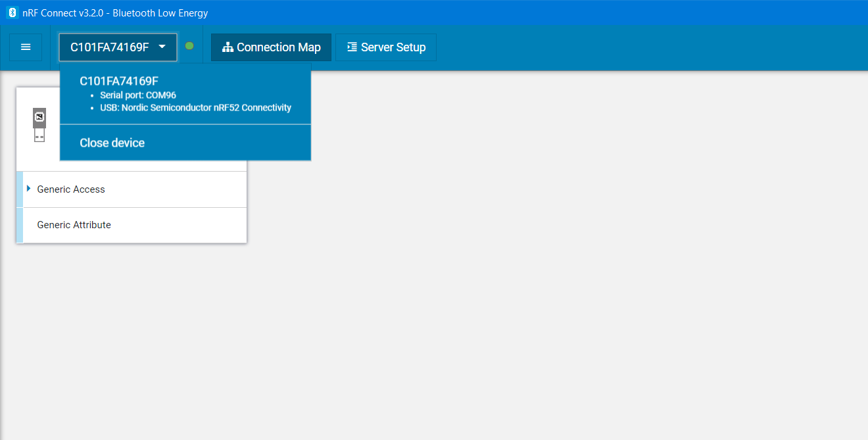Viewport: 868px width, 440px height.
Task: Click the nRF52 dongle icon in the adapter panel
Action: tap(39, 125)
